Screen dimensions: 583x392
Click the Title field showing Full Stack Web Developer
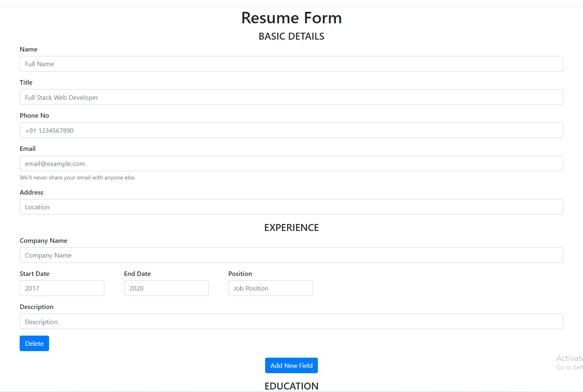291,97
